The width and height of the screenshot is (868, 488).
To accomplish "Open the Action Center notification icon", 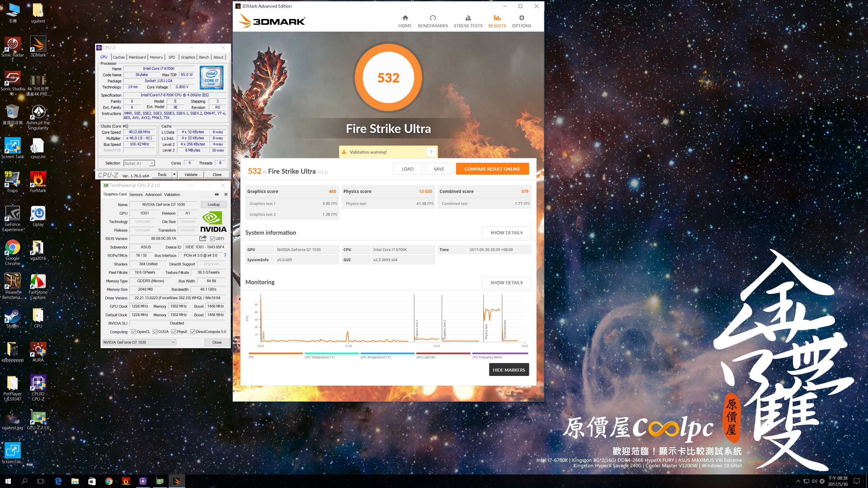I will (856, 481).
